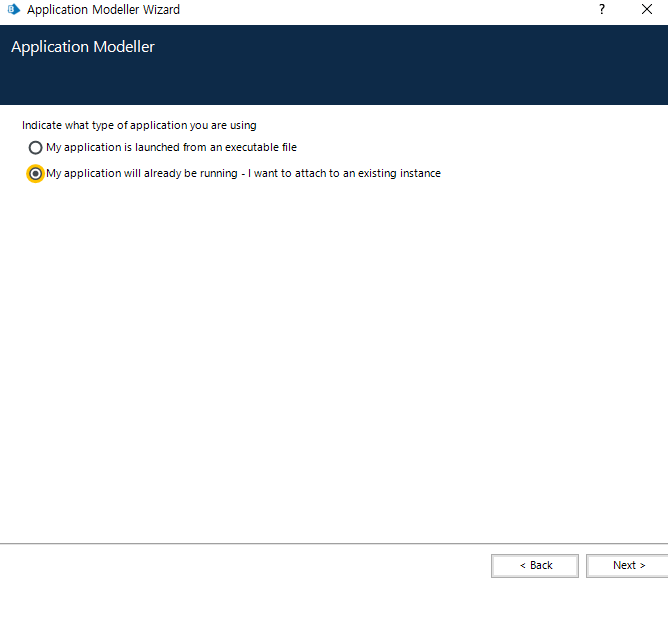Close the Application Modeller Wizard window
The image size is (668, 619).
point(647,9)
